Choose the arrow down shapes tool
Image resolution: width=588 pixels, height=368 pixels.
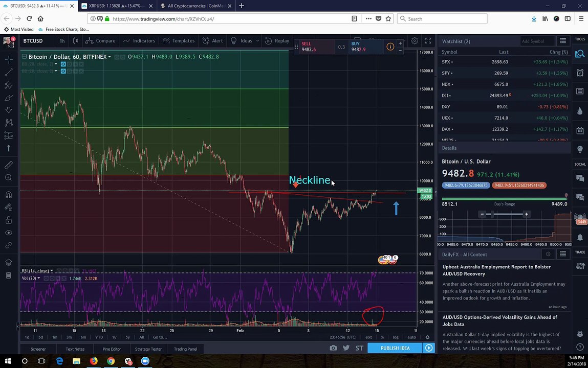[8, 110]
